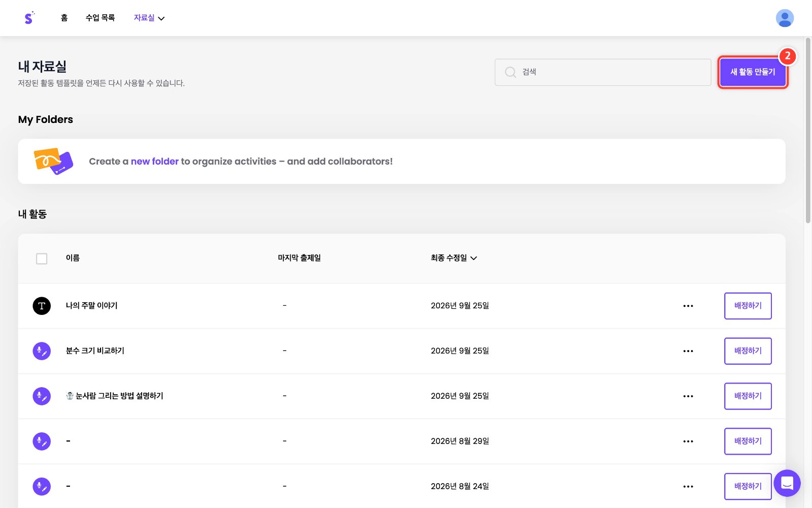Open more options for 분수 크기 비교하기

coord(688,351)
